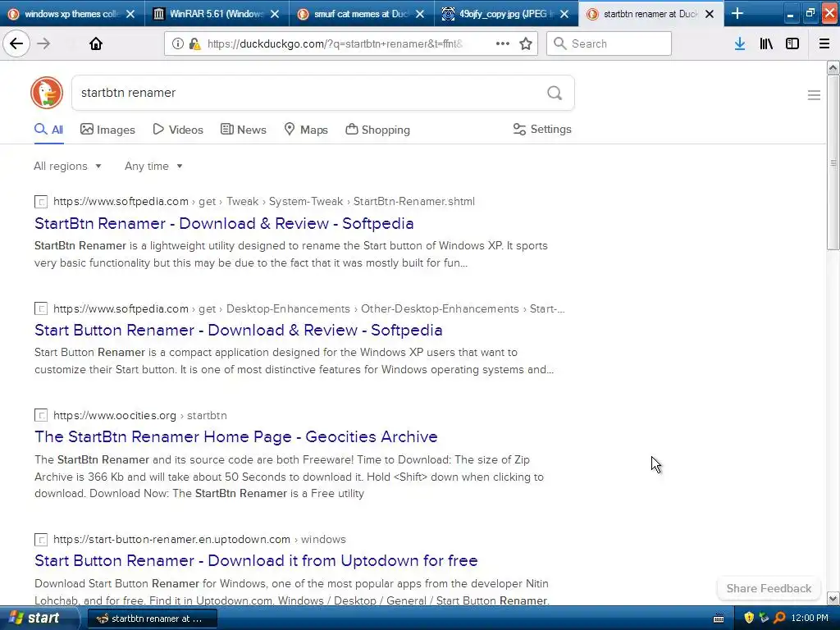This screenshot has width=840, height=630.
Task: Go back with the browser back arrow
Action: pyautogui.click(x=16, y=43)
